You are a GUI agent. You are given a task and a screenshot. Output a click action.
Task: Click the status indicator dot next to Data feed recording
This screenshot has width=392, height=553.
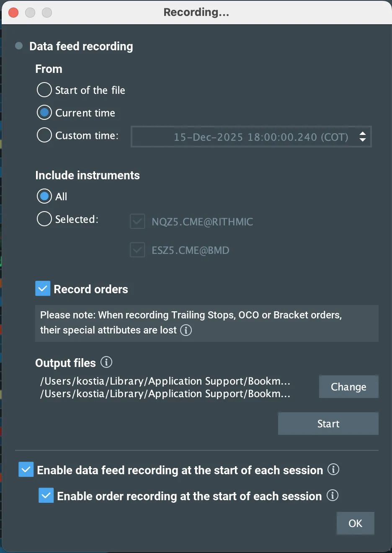coord(18,46)
